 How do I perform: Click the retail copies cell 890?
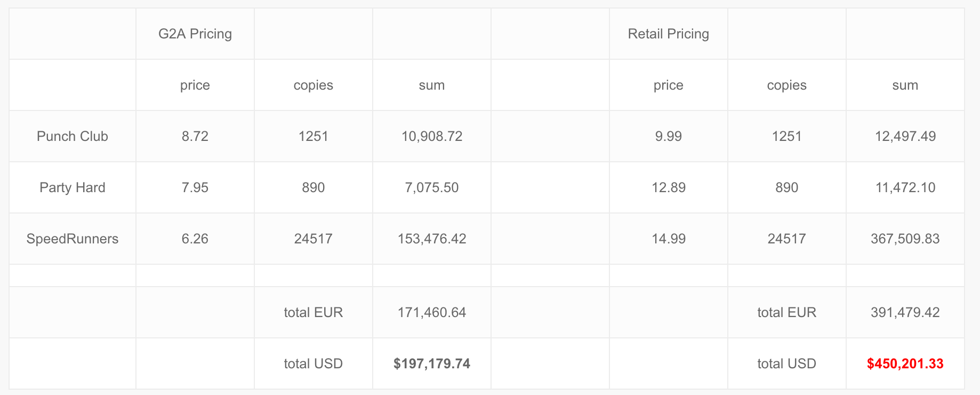(x=787, y=187)
